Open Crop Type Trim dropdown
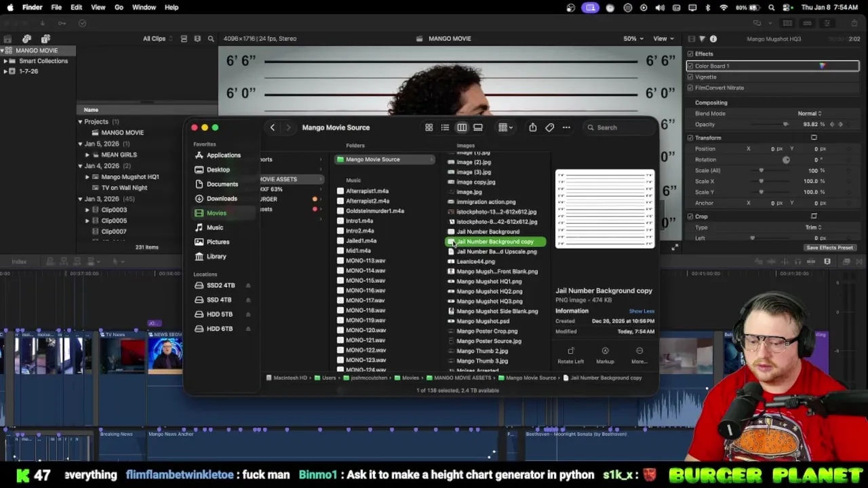This screenshot has height=488, width=868. point(814,227)
